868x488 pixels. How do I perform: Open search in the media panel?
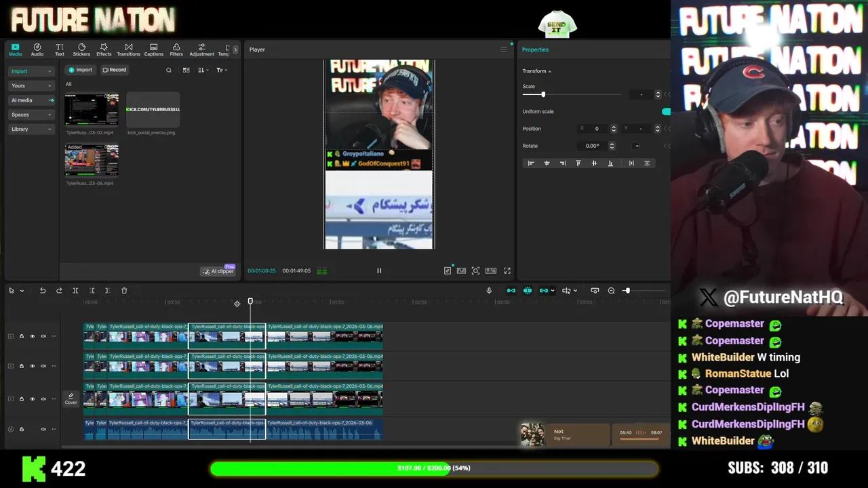click(x=169, y=70)
